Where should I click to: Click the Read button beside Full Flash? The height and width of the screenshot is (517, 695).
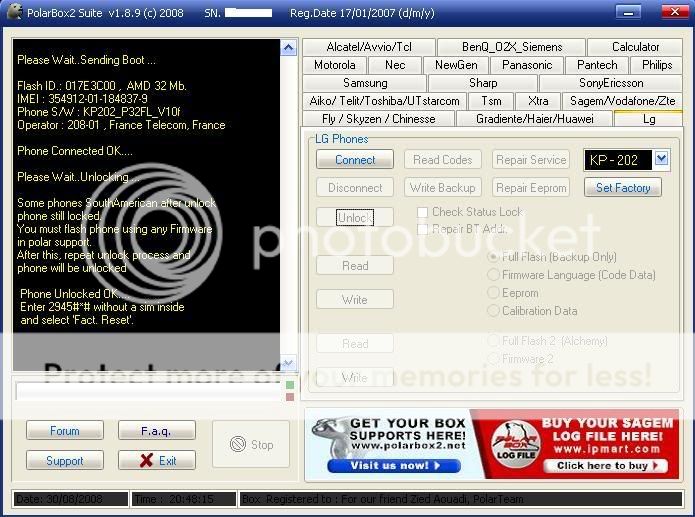point(355,265)
